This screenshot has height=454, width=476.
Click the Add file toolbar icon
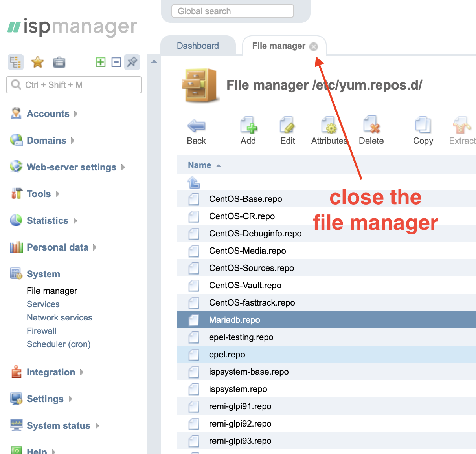pyautogui.click(x=248, y=126)
